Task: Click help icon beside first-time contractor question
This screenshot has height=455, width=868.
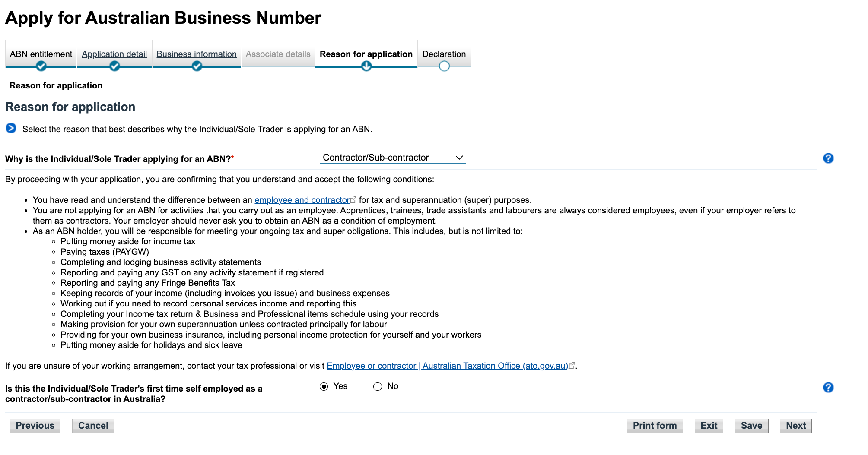Action: 828,388
